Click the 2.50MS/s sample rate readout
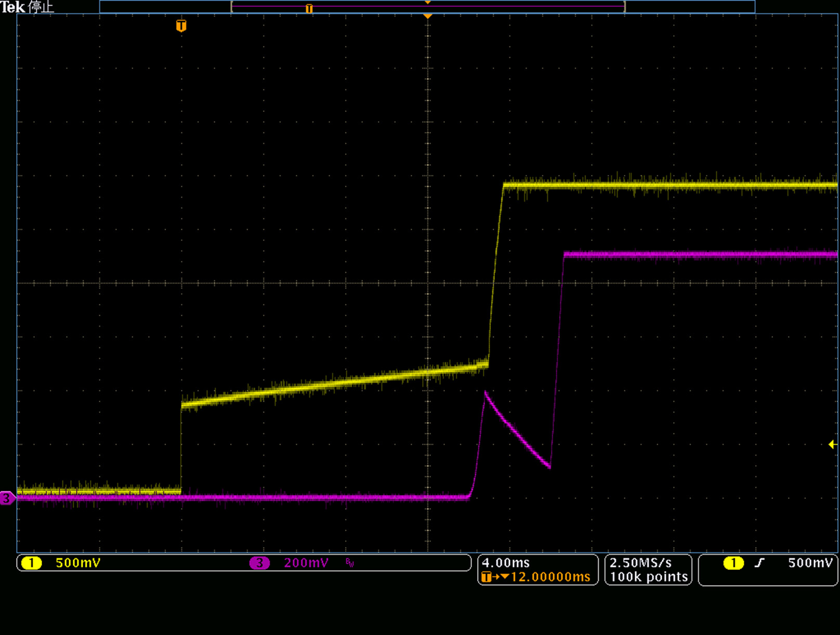This screenshot has height=635, width=840. (x=640, y=563)
